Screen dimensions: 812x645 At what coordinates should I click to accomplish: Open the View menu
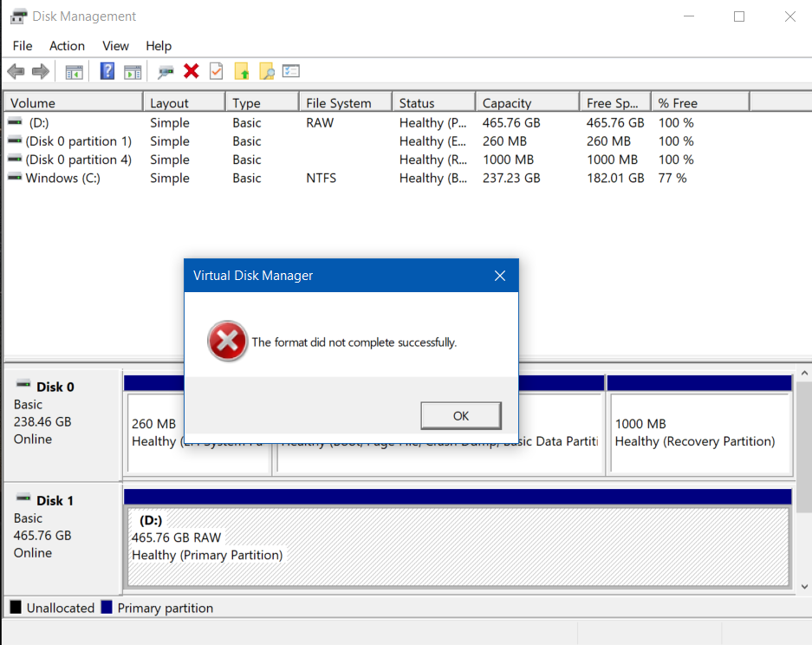coord(115,46)
